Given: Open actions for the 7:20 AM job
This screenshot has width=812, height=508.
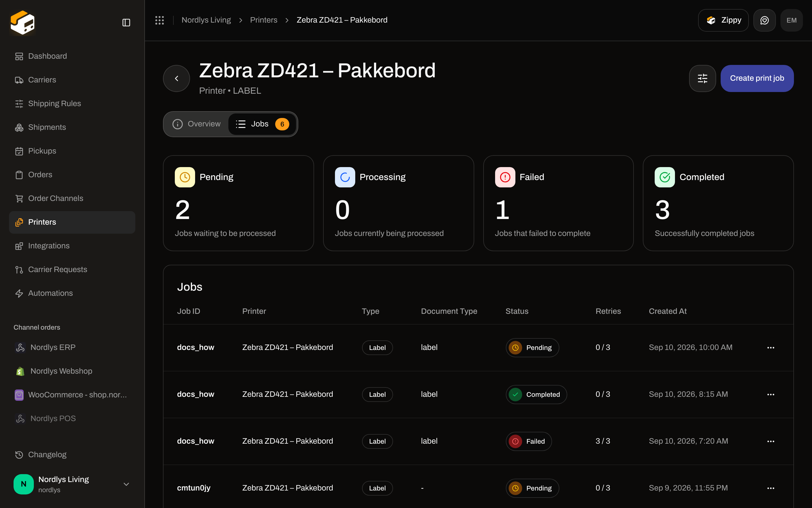Looking at the screenshot, I should point(771,441).
